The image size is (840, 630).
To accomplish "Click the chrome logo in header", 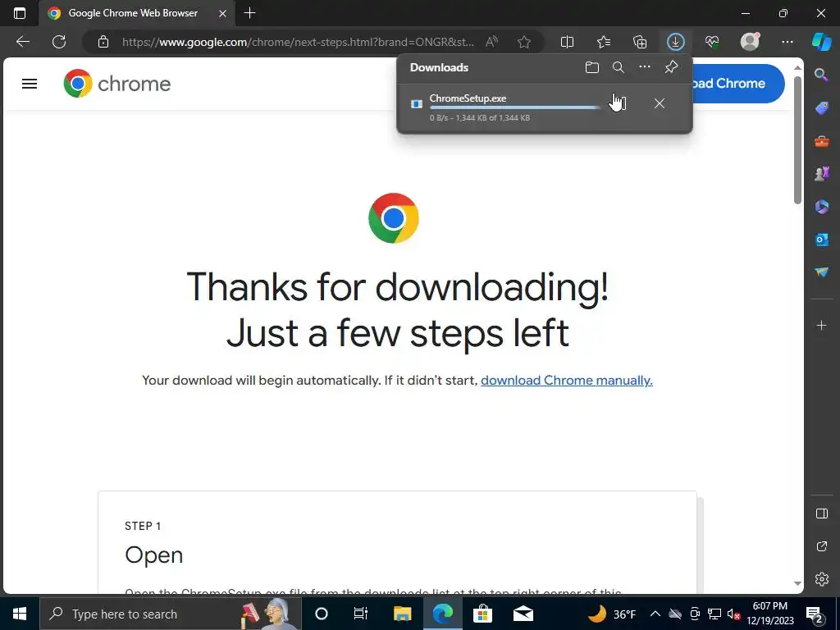I will coord(116,84).
